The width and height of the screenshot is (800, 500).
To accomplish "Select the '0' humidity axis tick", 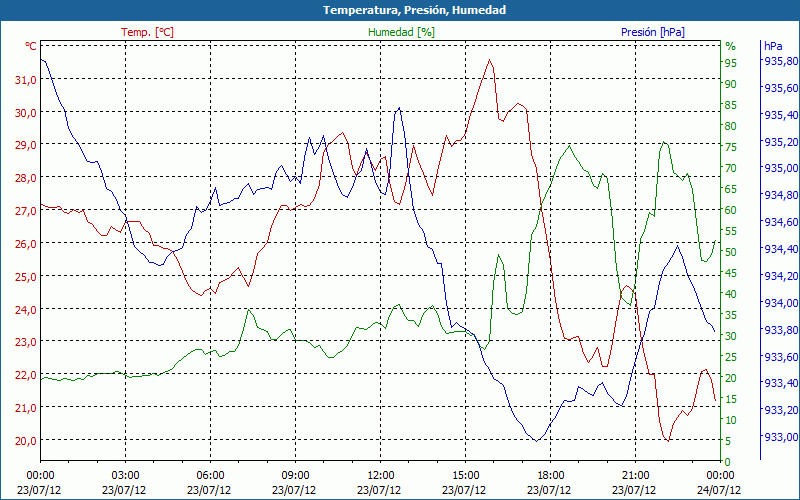I will tap(728, 462).
